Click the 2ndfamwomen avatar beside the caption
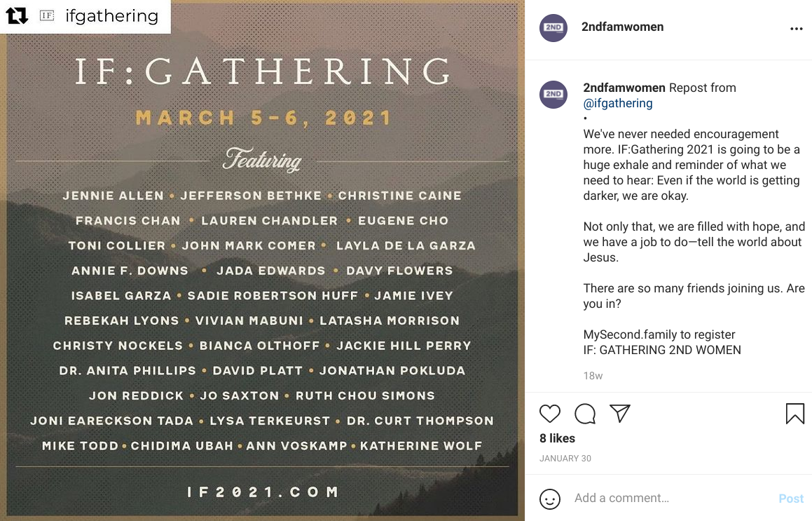 tap(553, 95)
